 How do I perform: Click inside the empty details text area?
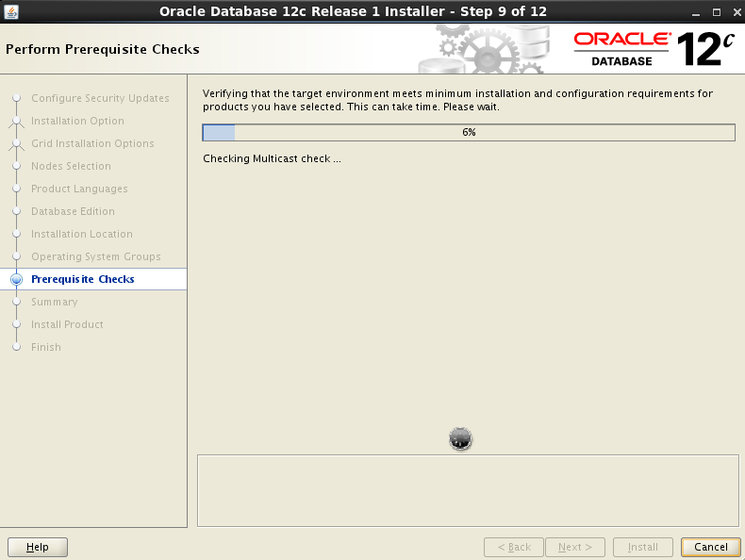tap(468, 490)
